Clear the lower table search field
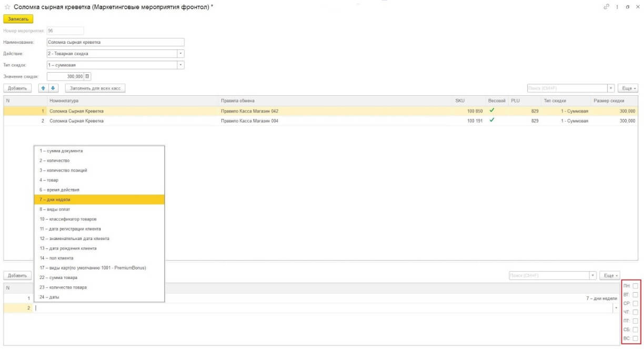Screen dimensions: 644x349 (x=593, y=275)
